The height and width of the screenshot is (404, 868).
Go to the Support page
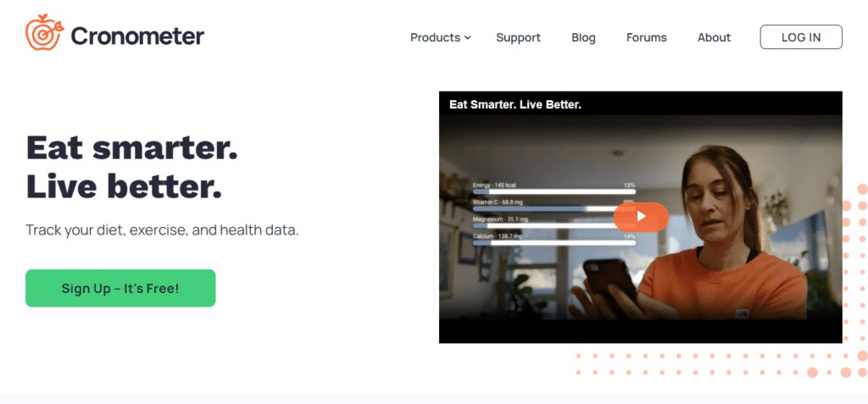point(518,37)
